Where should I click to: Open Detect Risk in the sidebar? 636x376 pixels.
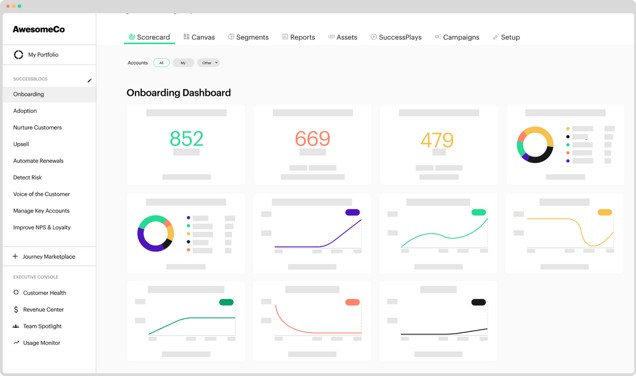(27, 177)
